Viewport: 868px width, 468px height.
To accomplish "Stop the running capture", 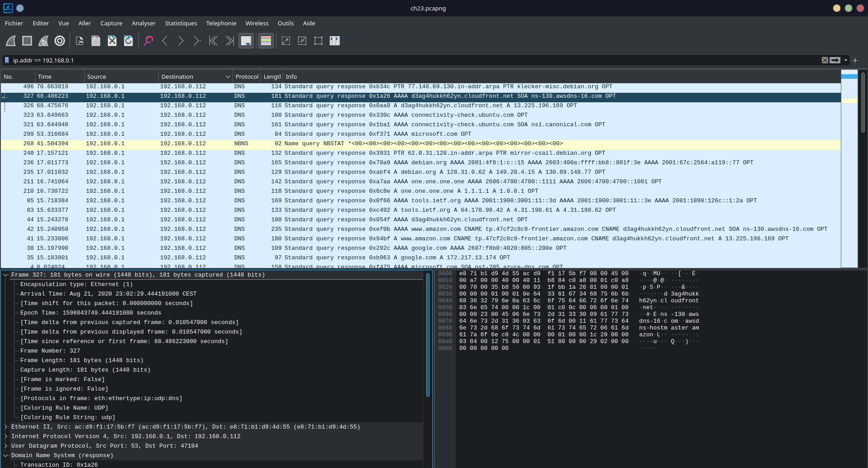I will 27,41.
